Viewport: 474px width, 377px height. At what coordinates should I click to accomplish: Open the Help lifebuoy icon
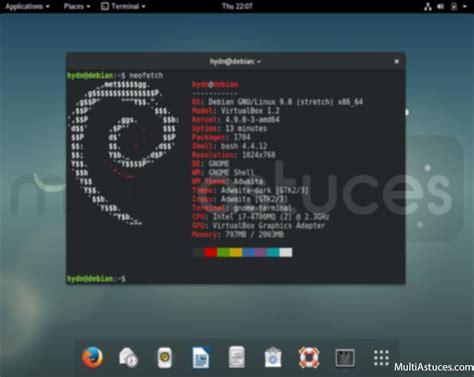(309, 357)
